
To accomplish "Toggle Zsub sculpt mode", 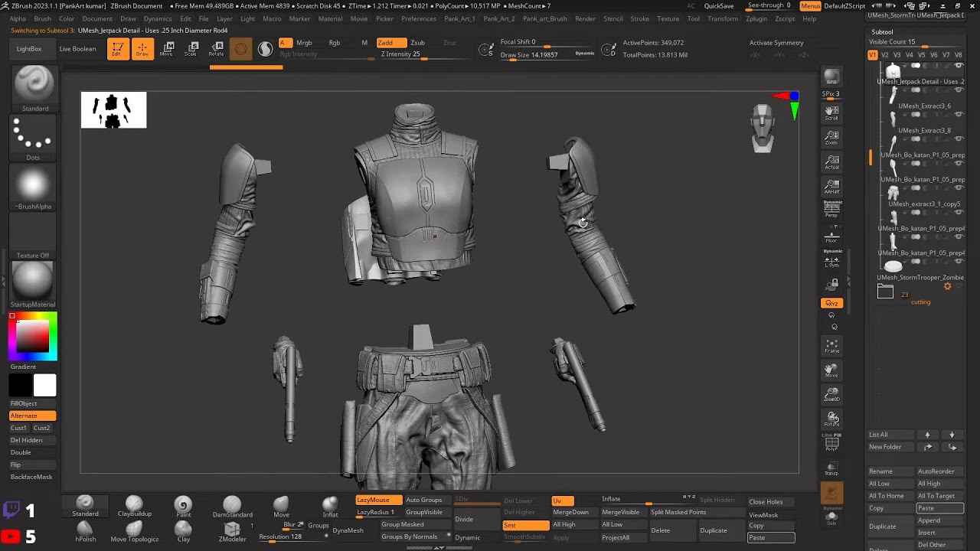I will (417, 43).
